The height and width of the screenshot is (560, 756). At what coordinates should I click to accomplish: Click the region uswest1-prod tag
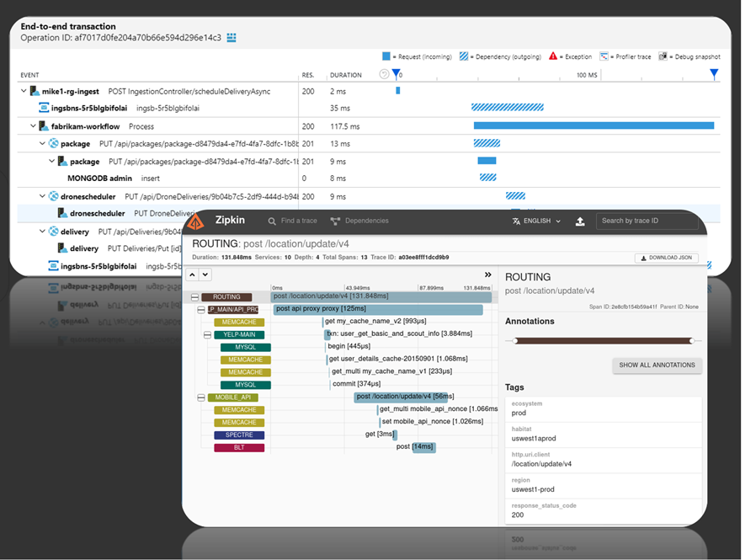[603, 485]
